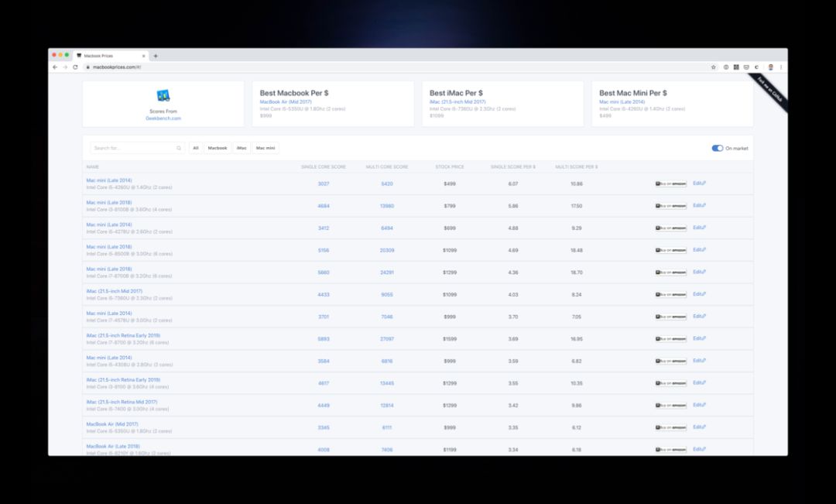
Task: Close the Macbook Prices tab
Action: pos(143,56)
